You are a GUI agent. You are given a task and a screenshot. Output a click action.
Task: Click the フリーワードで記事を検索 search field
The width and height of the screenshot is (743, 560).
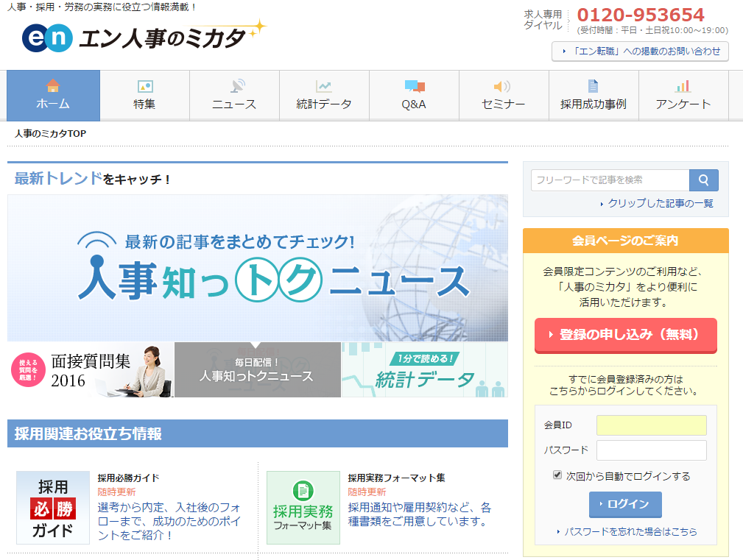tap(610, 180)
